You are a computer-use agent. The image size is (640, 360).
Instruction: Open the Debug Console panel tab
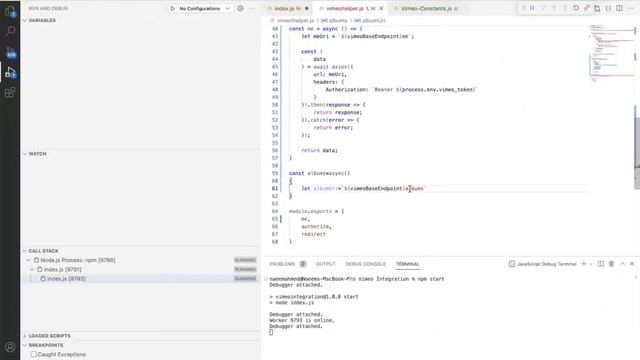pyautogui.click(x=365, y=264)
